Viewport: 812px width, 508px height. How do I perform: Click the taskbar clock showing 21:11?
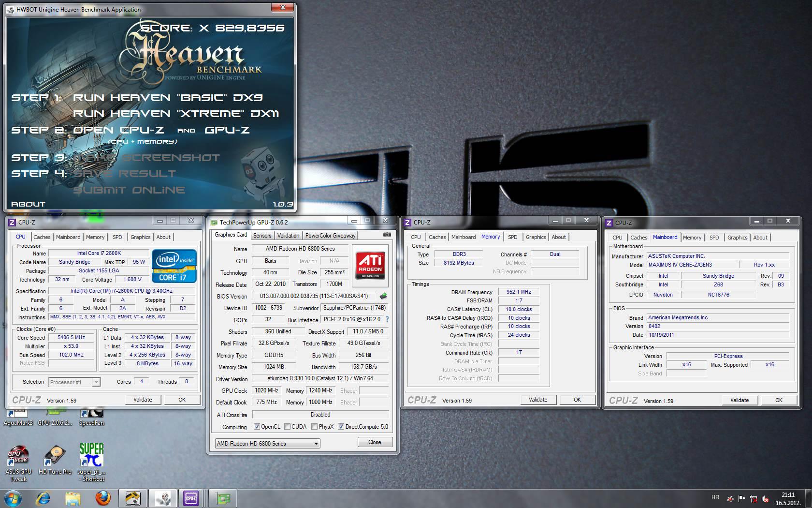(x=788, y=499)
